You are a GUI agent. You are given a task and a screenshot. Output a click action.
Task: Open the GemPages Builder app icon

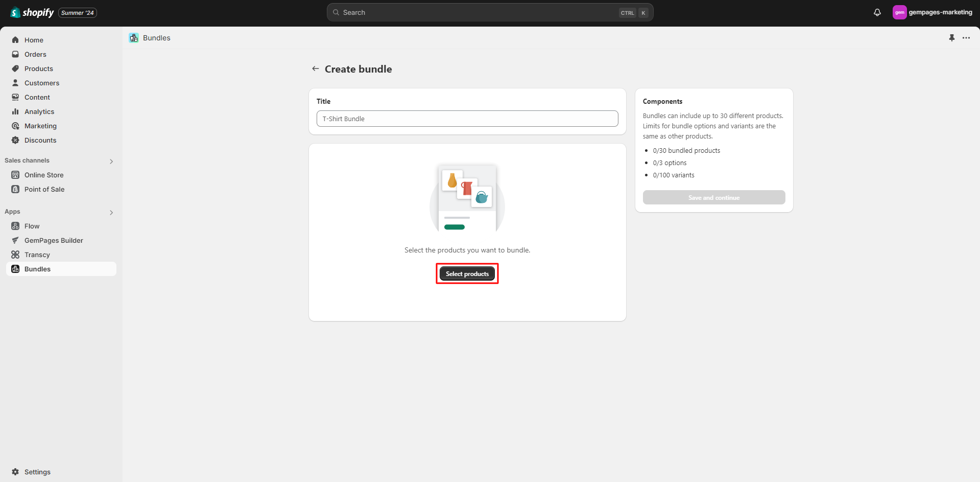(x=15, y=240)
